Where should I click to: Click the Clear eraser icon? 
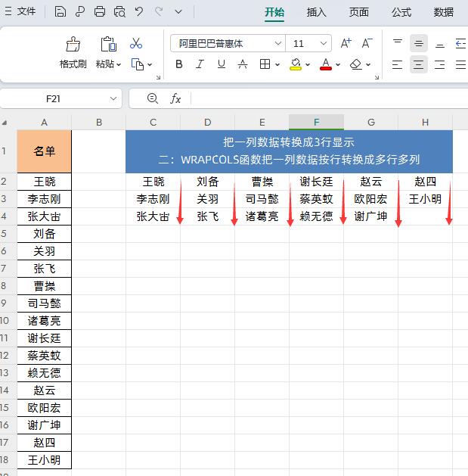pyautogui.click(x=356, y=64)
